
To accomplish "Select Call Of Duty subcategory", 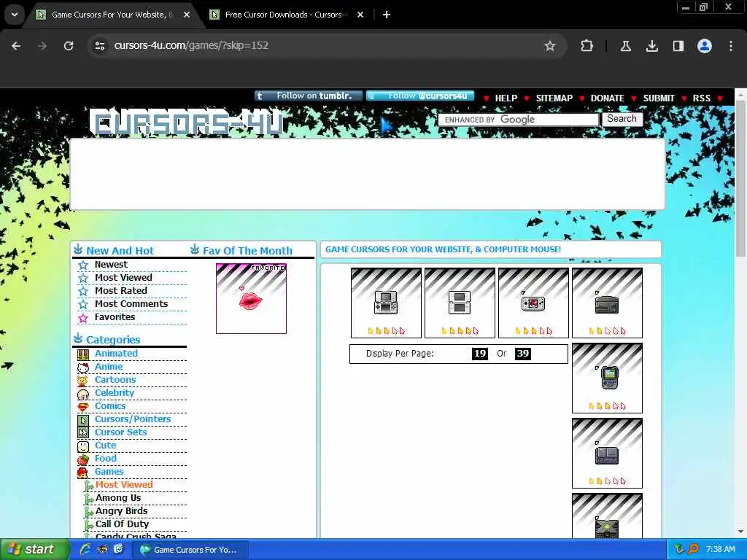I will [x=122, y=524].
